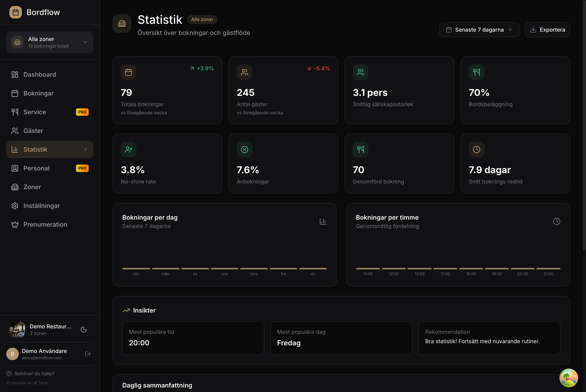
Task: Open the Bokningar calendar icon
Action: click(x=15, y=93)
